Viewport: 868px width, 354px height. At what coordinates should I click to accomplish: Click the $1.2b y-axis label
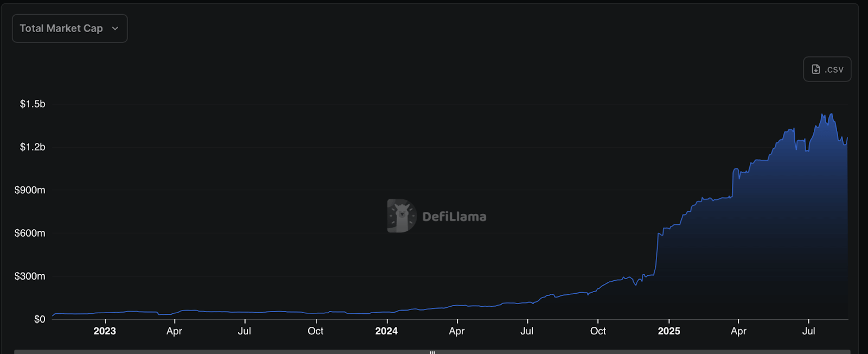tap(33, 147)
